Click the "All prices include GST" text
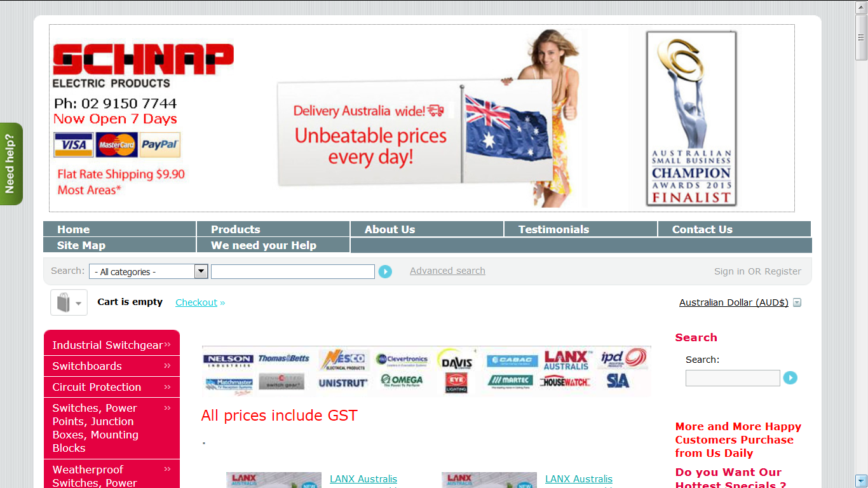This screenshot has width=868, height=488. point(280,416)
